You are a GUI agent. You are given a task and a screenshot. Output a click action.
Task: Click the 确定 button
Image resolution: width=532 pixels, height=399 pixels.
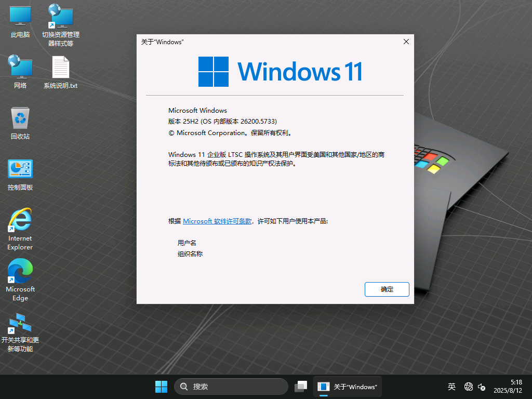pyautogui.click(x=387, y=289)
